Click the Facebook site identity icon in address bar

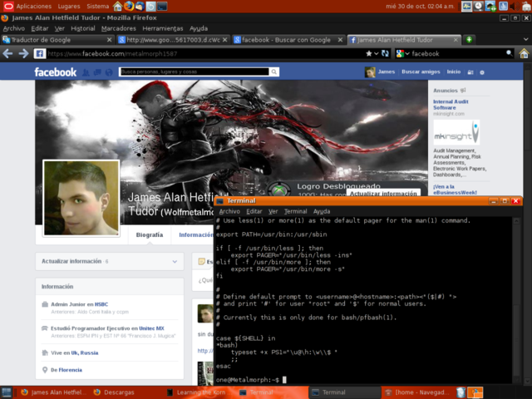click(40, 53)
